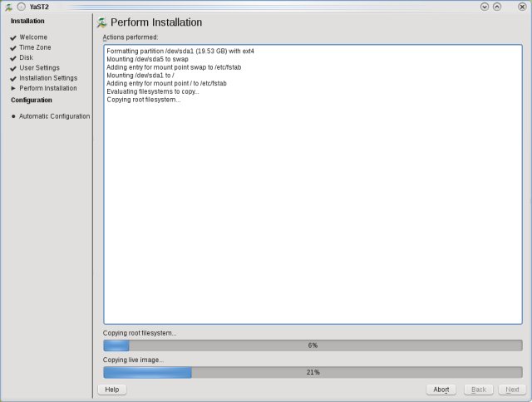Click the icon next to the Perform Installation heading
The width and height of the screenshot is (532, 402).
tap(101, 22)
